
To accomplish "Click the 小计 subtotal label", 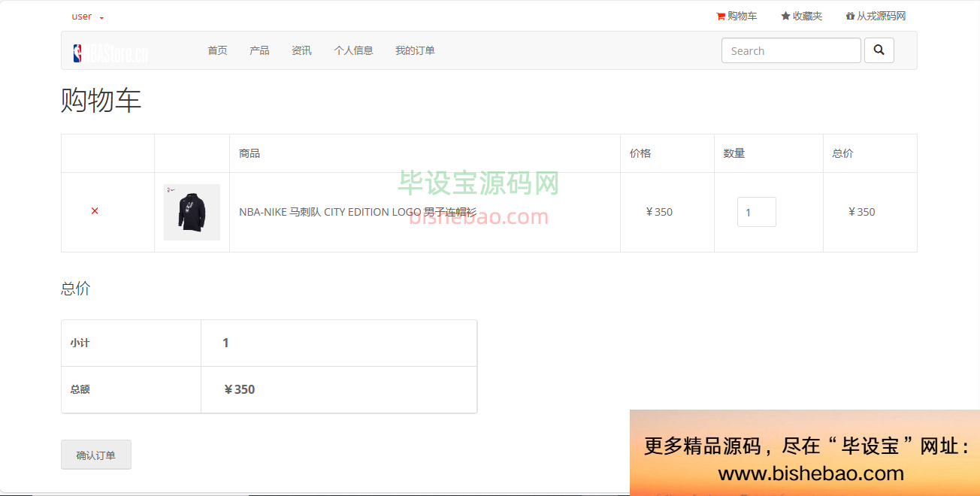I will coord(80,343).
